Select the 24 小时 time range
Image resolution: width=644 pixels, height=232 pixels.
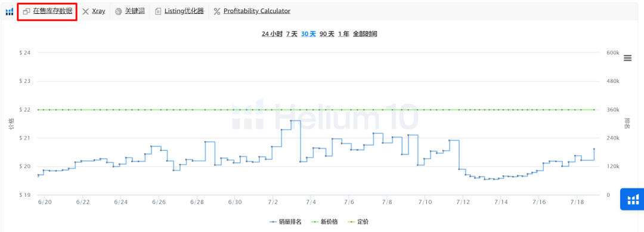pyautogui.click(x=272, y=34)
